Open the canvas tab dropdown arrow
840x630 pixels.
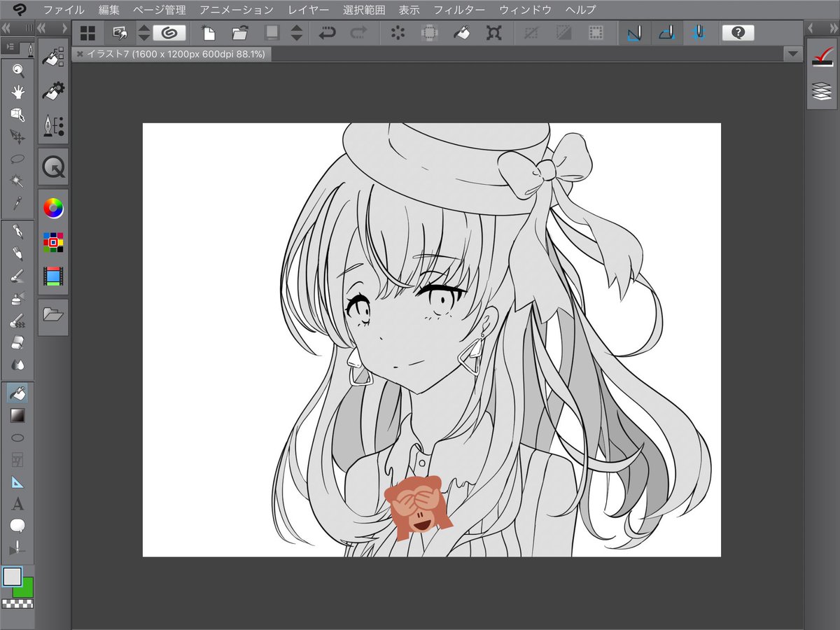click(x=792, y=53)
